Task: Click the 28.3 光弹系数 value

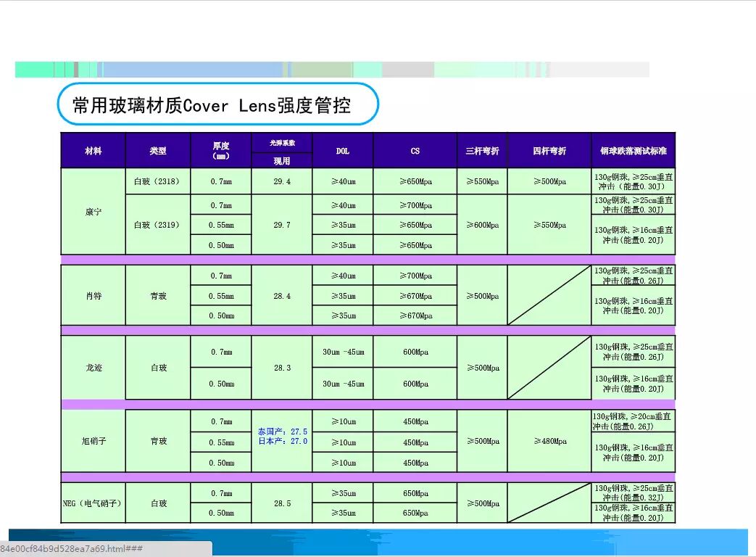Action: click(x=282, y=368)
